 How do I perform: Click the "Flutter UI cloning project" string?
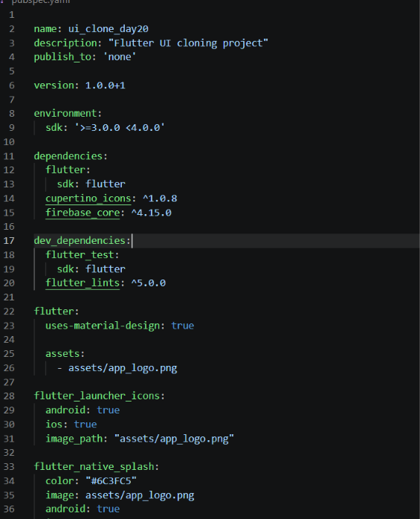188,43
